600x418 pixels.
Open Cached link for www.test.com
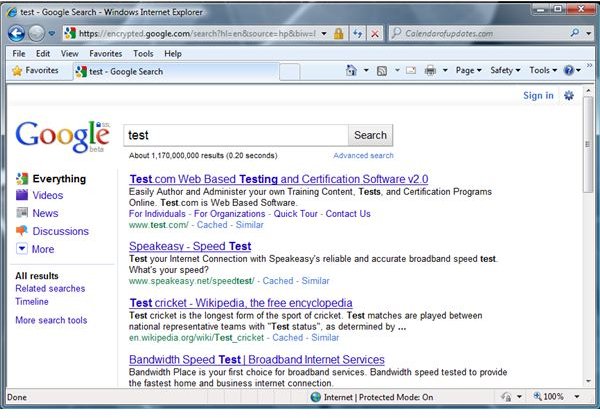tap(212, 225)
